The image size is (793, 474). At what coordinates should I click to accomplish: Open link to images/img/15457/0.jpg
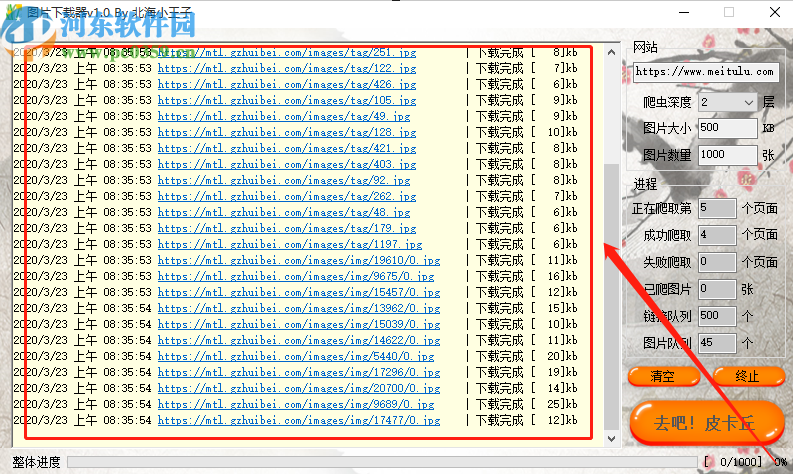[x=299, y=292]
